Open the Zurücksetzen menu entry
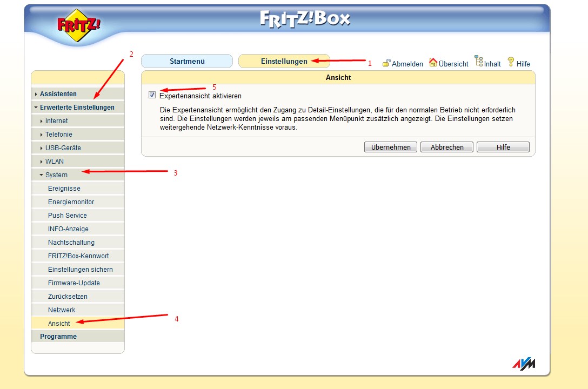Image resolution: width=588 pixels, height=389 pixels. (78, 296)
